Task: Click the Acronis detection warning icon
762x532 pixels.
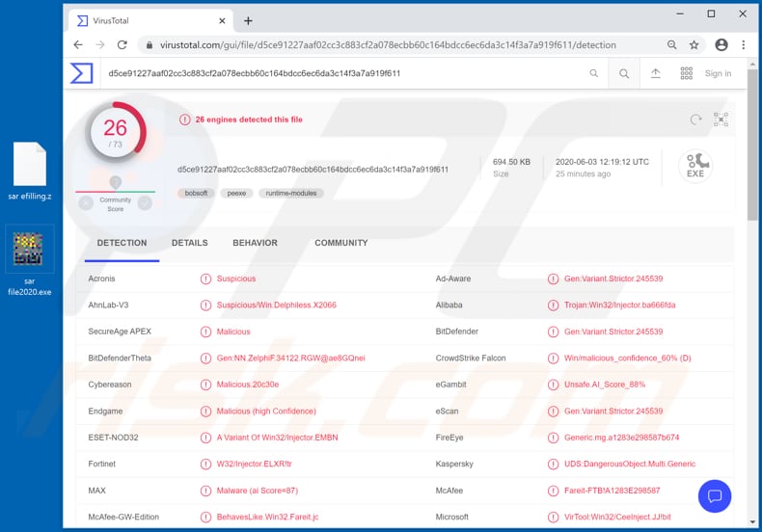Action: (206, 279)
